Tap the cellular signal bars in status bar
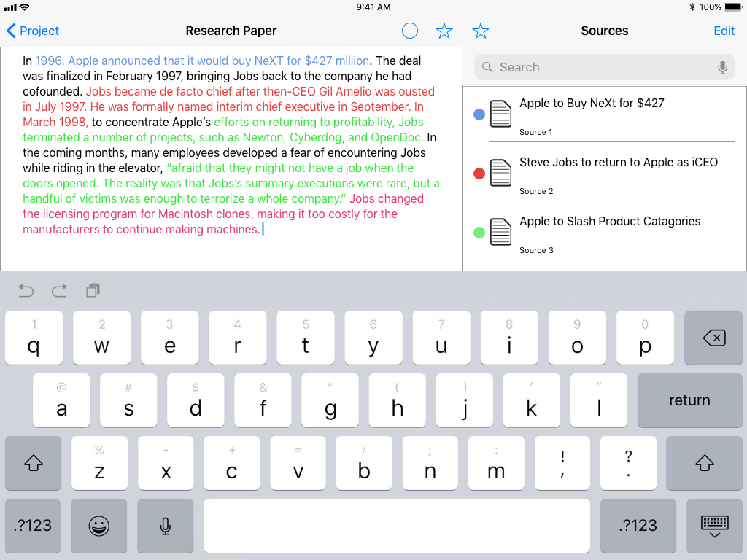747x560 pixels. (10, 7)
